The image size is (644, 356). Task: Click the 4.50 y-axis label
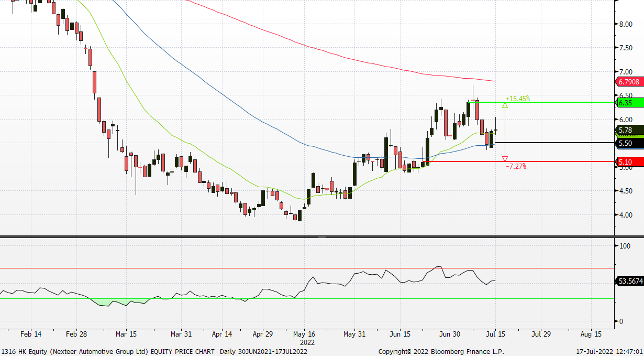click(626, 191)
